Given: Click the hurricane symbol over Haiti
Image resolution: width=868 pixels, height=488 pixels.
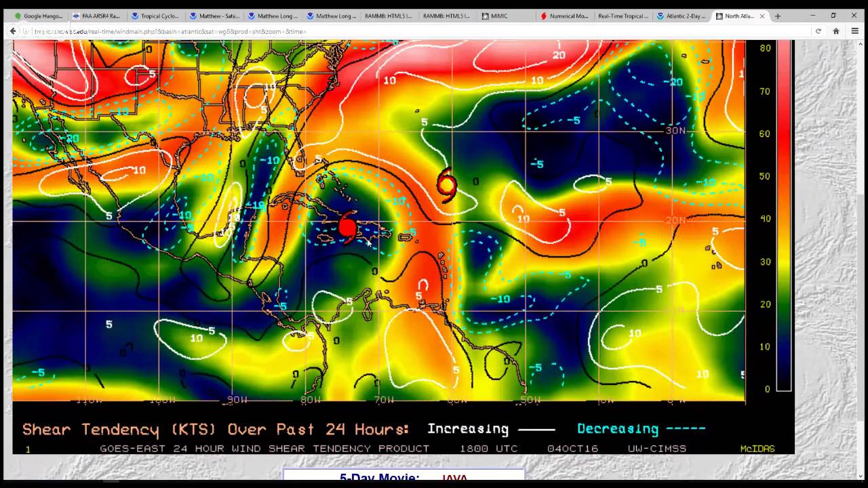Looking at the screenshot, I should click(x=347, y=227).
